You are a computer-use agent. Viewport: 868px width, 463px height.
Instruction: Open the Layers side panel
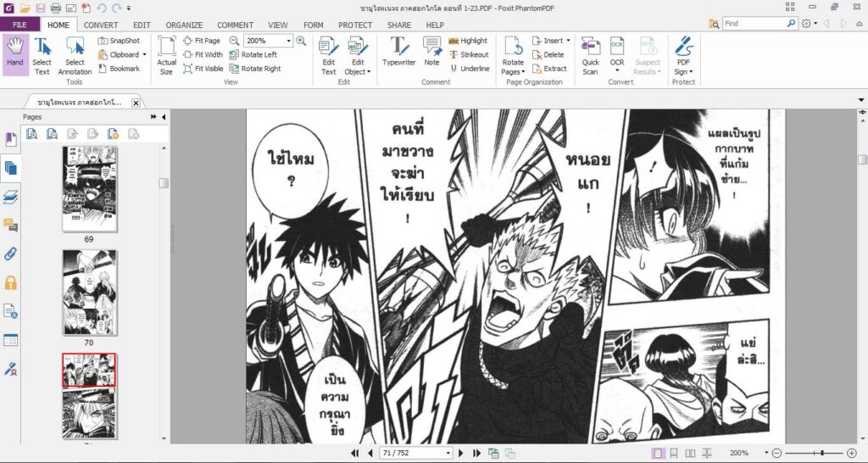pyautogui.click(x=10, y=197)
